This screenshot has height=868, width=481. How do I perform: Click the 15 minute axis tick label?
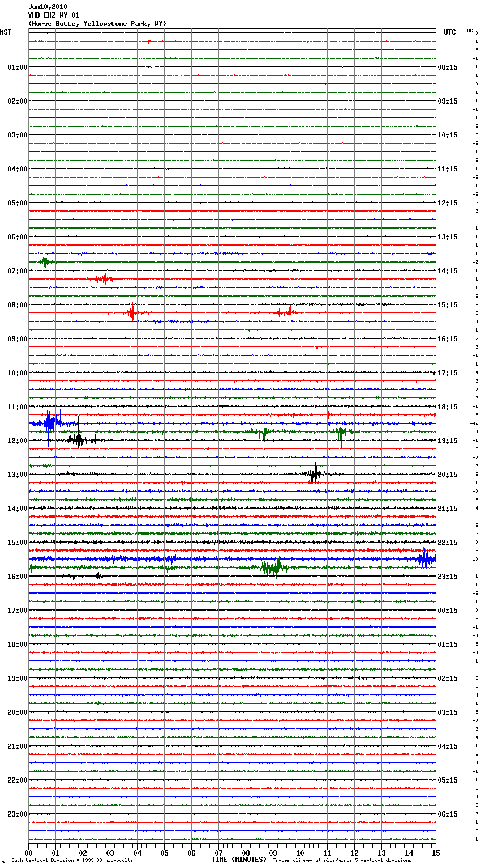coord(435,853)
